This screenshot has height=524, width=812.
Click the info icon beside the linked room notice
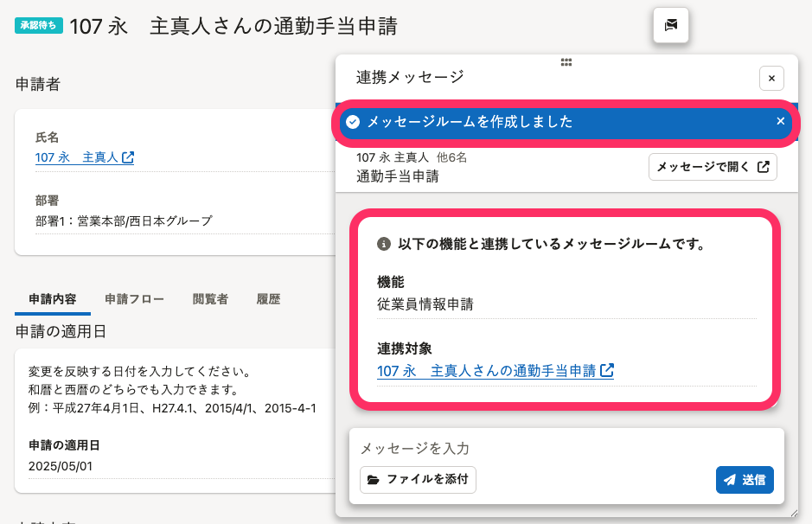[x=384, y=245]
